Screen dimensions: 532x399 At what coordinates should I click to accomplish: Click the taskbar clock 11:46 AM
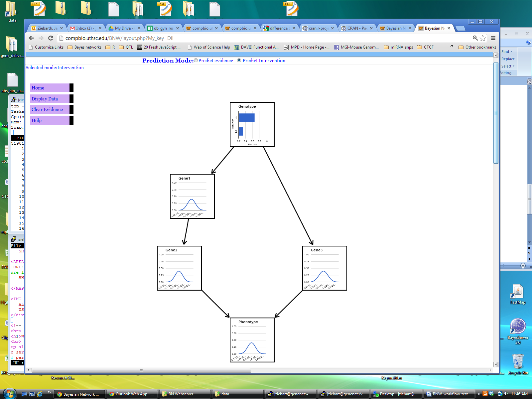pyautogui.click(x=519, y=394)
